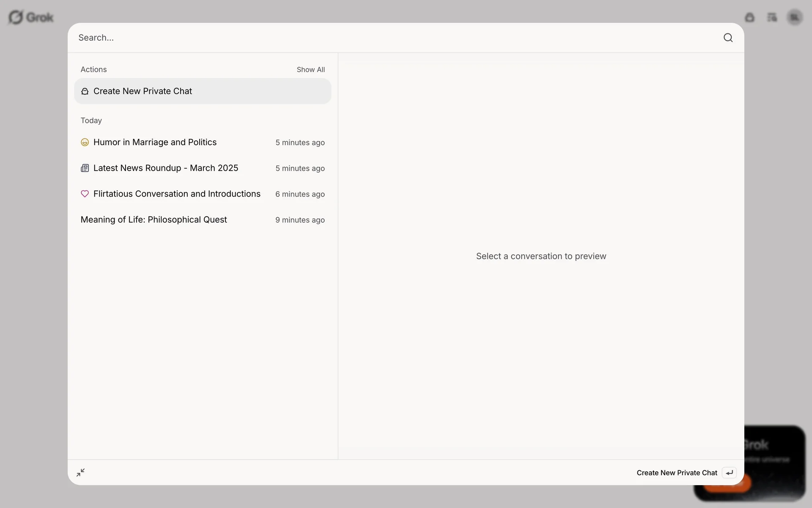The image size is (812, 508).
Task: Open the user avatar menu
Action: (795, 17)
